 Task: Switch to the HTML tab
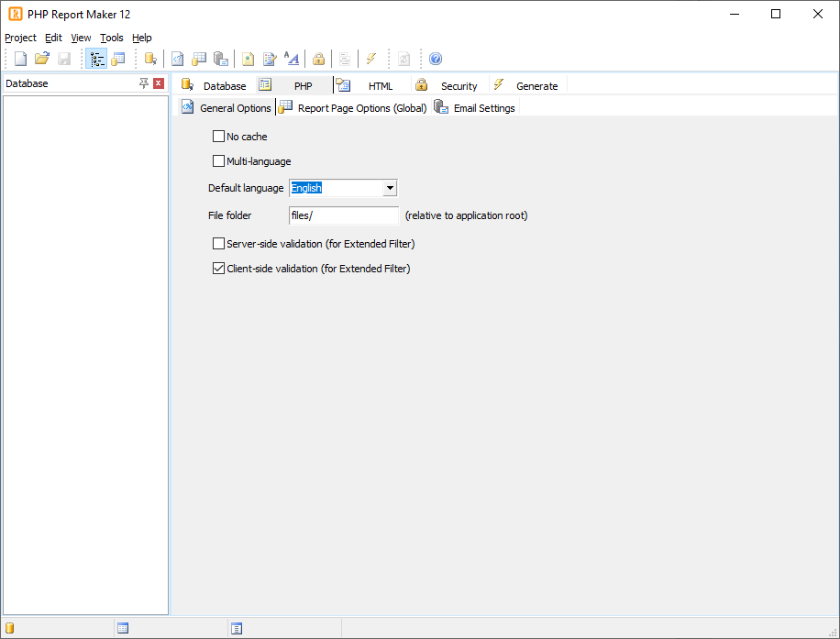pyautogui.click(x=370, y=85)
